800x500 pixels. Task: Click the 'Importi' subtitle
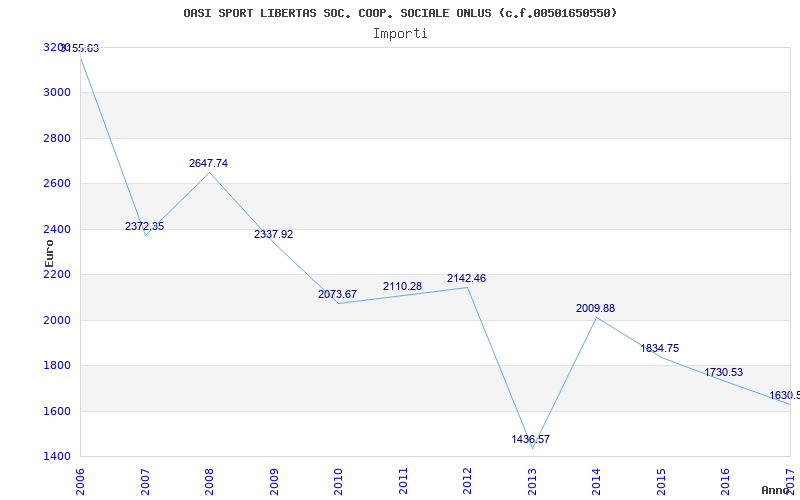coord(400,34)
